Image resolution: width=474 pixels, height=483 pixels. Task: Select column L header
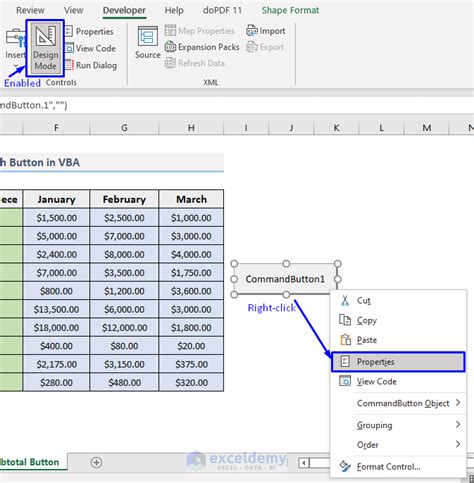[381, 127]
